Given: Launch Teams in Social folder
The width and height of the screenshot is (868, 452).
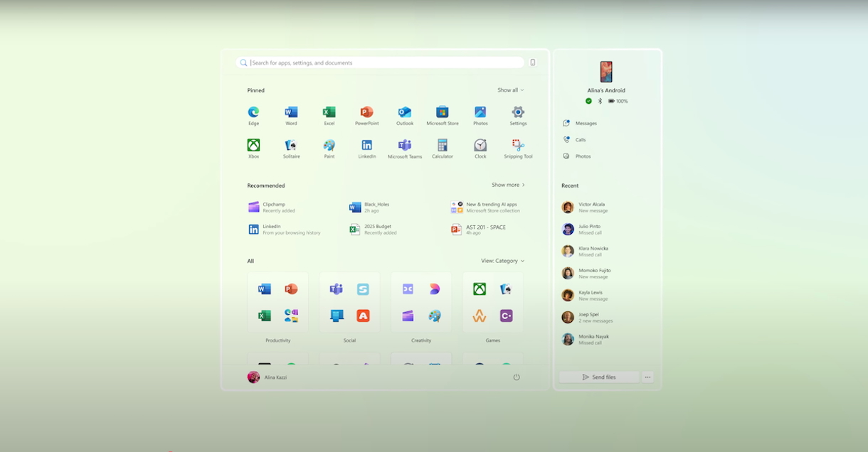Looking at the screenshot, I should click(337, 289).
